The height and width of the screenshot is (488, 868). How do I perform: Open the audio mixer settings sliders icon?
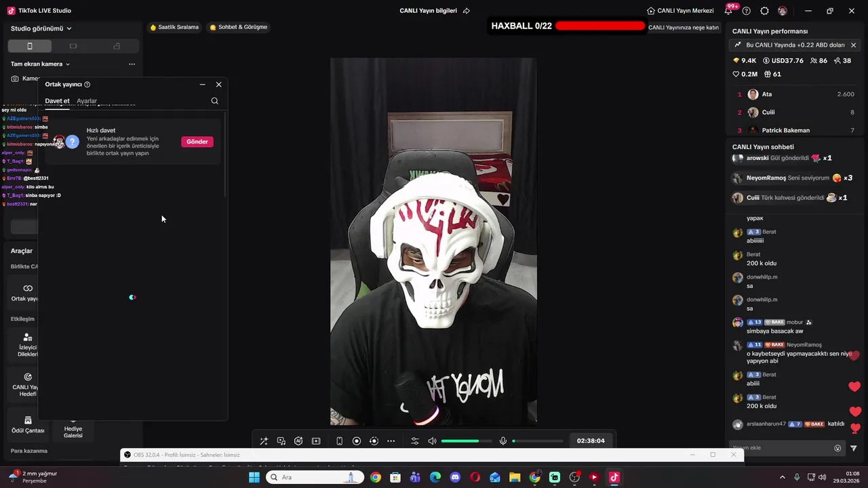click(x=415, y=441)
